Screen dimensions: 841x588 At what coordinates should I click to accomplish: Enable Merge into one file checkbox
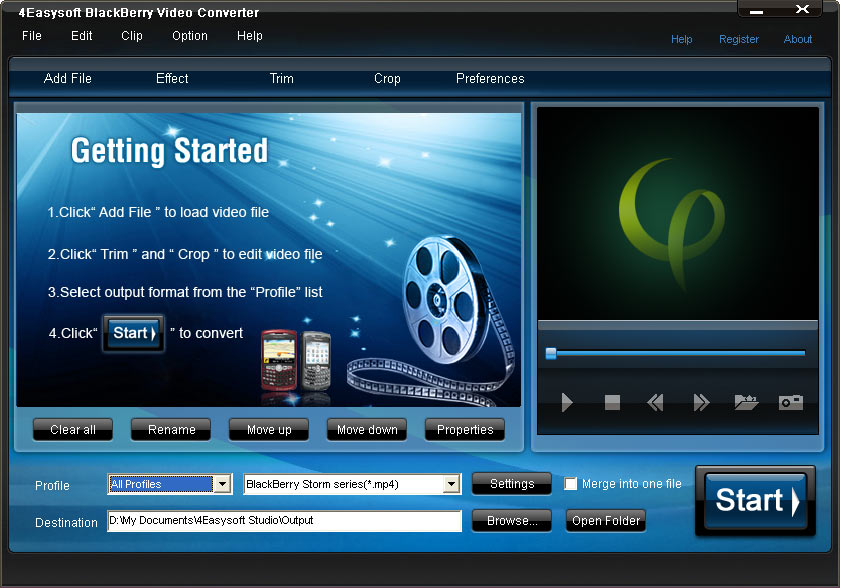571,484
